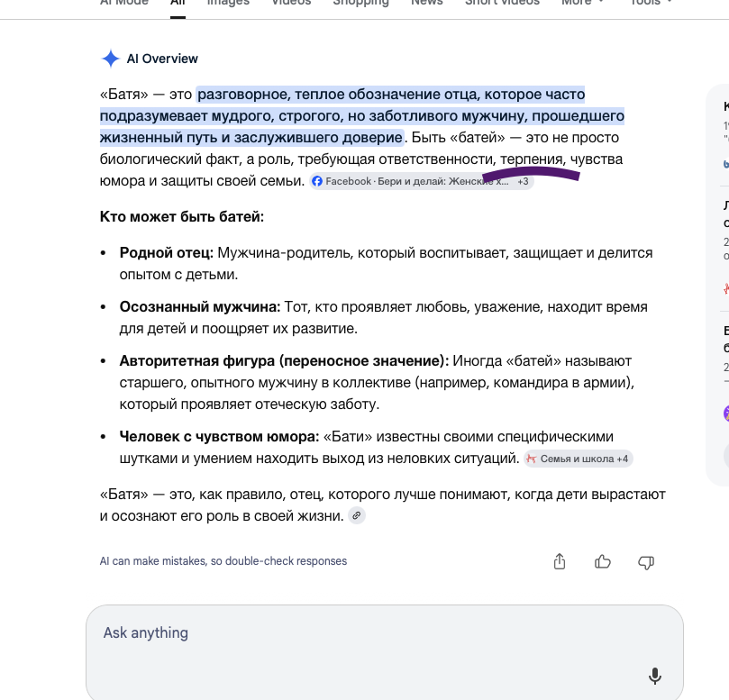The image size is (729, 700).
Task: Share the AI Overview response
Action: [x=560, y=561]
